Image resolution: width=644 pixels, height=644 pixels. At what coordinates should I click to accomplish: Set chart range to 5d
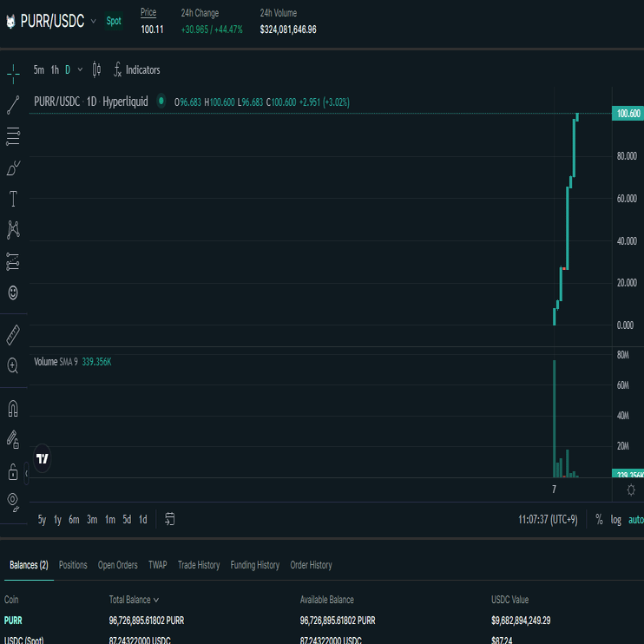pos(127,520)
